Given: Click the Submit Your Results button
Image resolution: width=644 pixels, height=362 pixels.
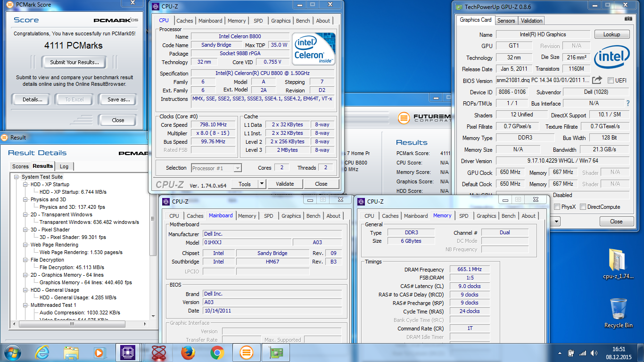Looking at the screenshot, I should click(74, 62).
